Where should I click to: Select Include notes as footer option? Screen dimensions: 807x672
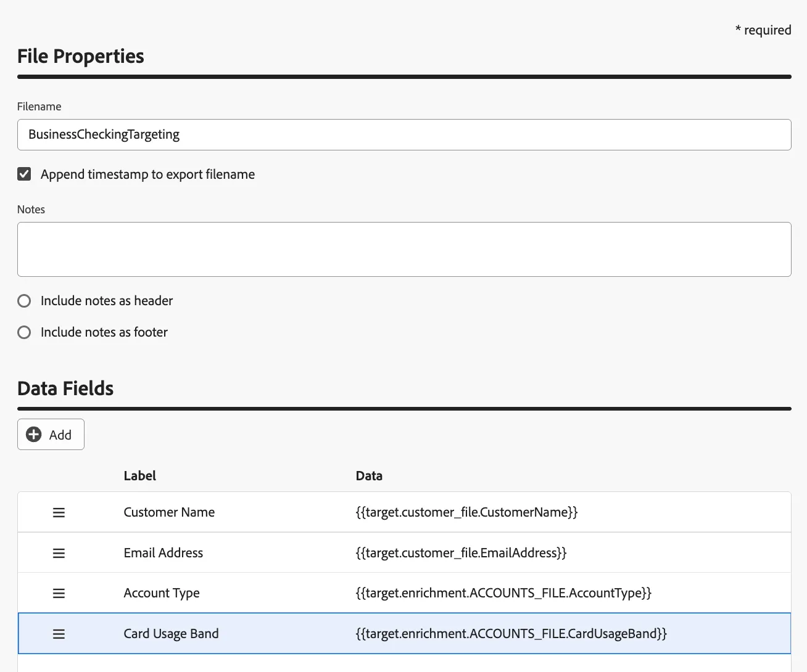(24, 332)
